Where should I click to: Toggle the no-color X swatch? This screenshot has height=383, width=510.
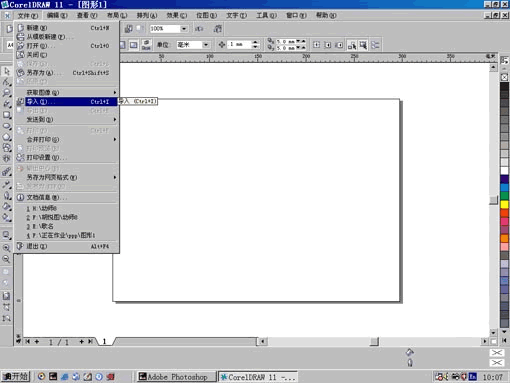pos(504,77)
